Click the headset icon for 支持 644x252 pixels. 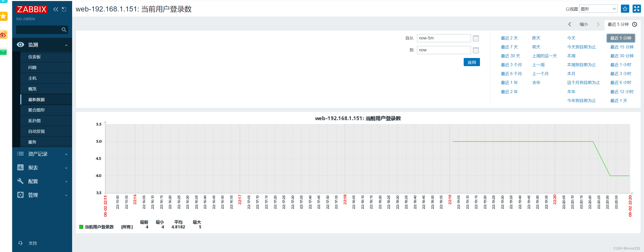click(20, 243)
